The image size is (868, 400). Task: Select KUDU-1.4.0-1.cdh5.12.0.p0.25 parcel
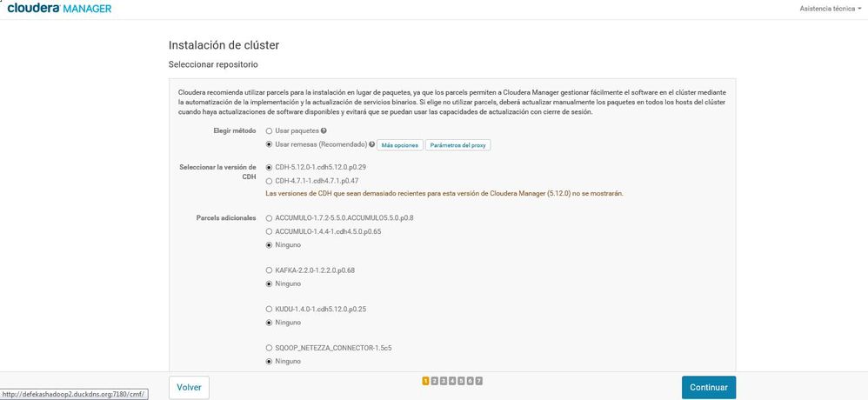tap(270, 310)
